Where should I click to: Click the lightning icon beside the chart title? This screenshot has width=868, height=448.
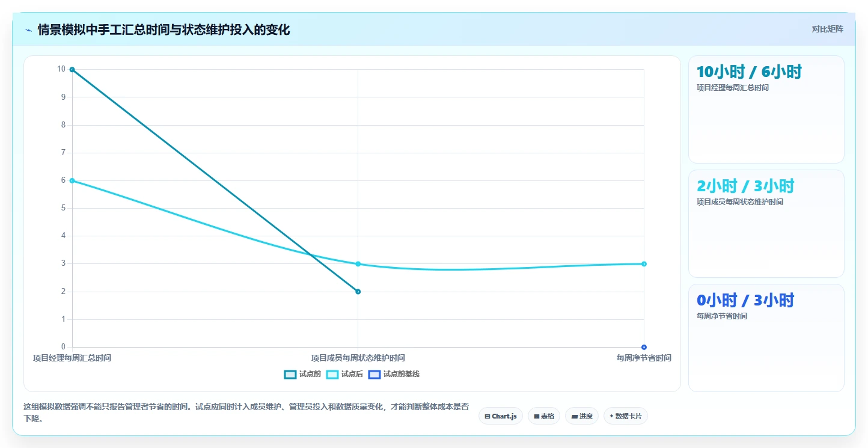(28, 30)
